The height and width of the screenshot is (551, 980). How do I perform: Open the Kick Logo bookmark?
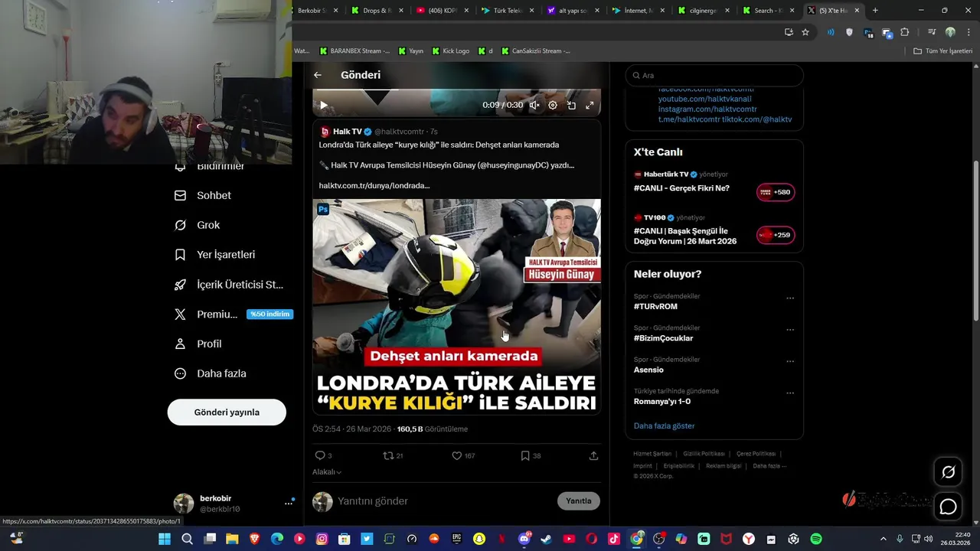[449, 51]
